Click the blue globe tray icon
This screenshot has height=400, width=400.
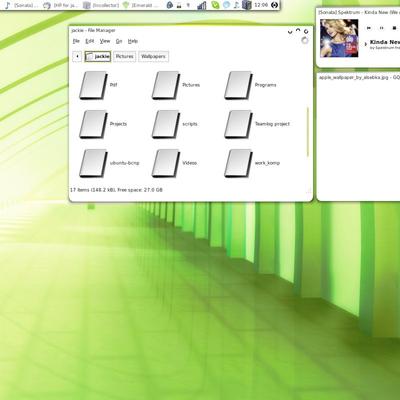[226, 5]
